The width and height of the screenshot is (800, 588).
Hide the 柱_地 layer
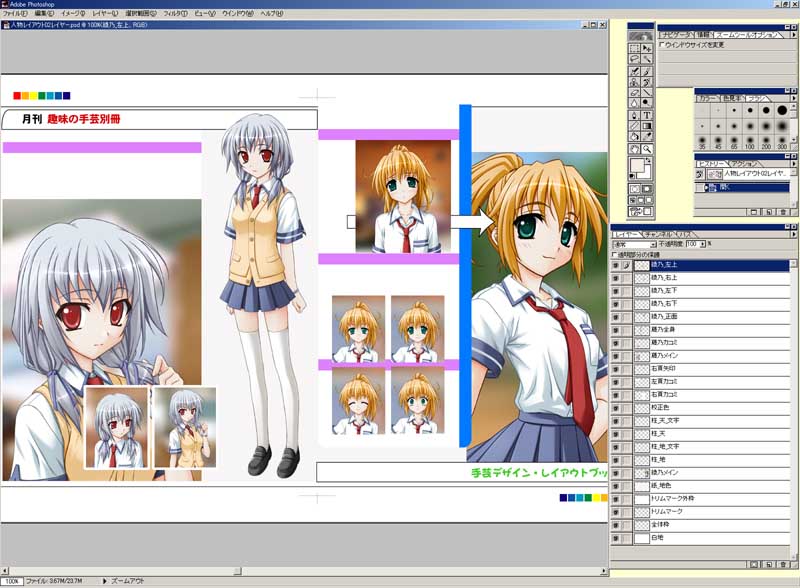[616, 460]
